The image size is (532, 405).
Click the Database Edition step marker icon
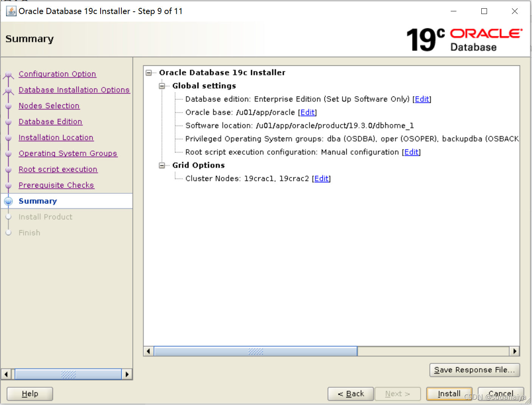(x=8, y=122)
